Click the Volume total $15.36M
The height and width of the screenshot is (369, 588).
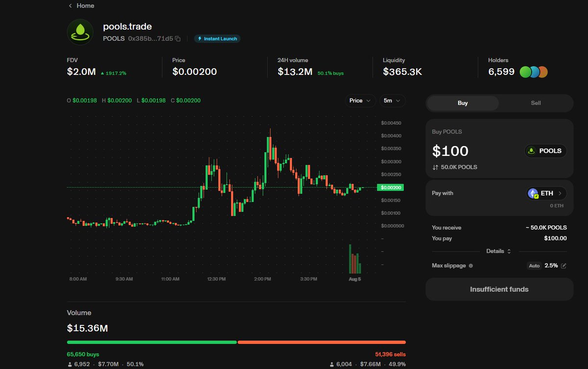(87, 328)
